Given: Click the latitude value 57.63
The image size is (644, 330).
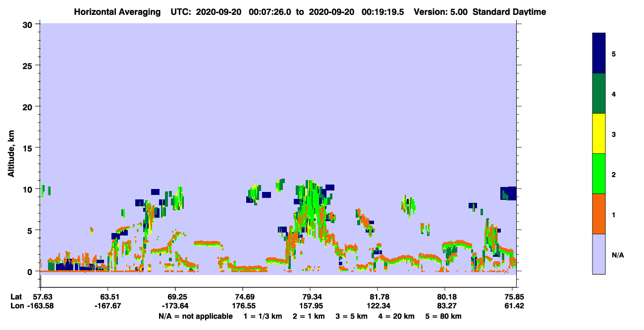Looking at the screenshot, I should coord(43,297).
